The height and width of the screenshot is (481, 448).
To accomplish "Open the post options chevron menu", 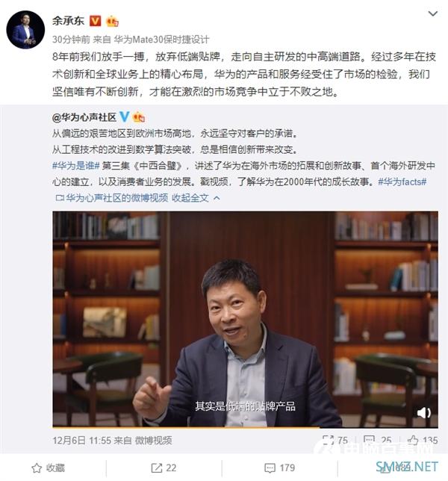I will coord(432,13).
